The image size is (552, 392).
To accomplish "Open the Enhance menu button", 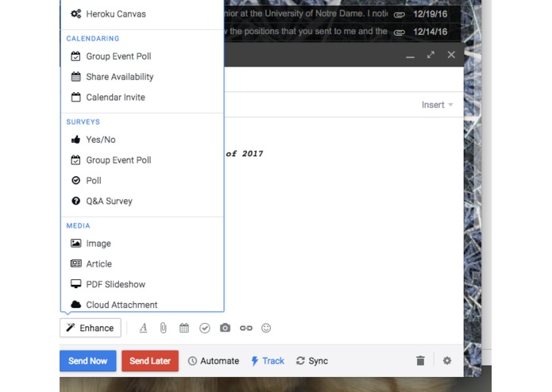I will [x=90, y=328].
